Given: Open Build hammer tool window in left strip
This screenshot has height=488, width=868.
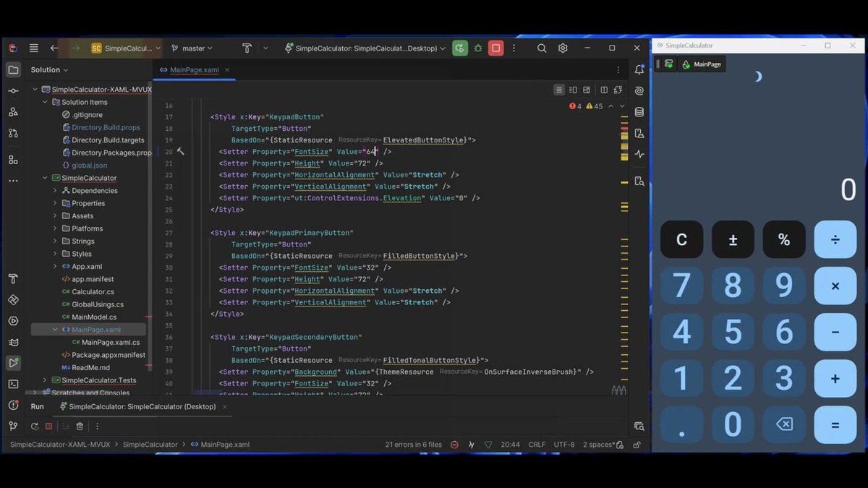Looking at the screenshot, I should pos(13,279).
